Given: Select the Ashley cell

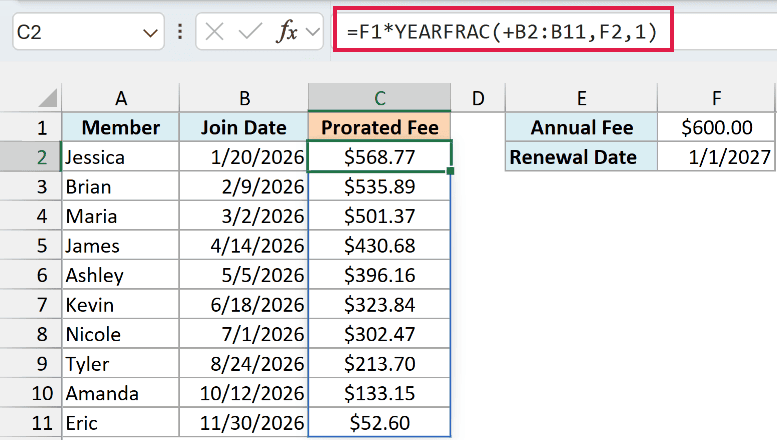Looking at the screenshot, I should [120, 275].
